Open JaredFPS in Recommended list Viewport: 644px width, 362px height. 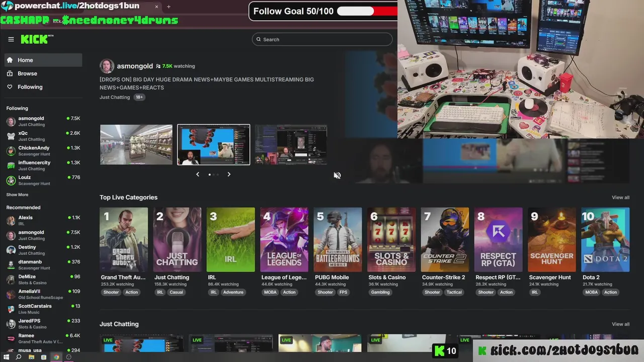coord(43,323)
